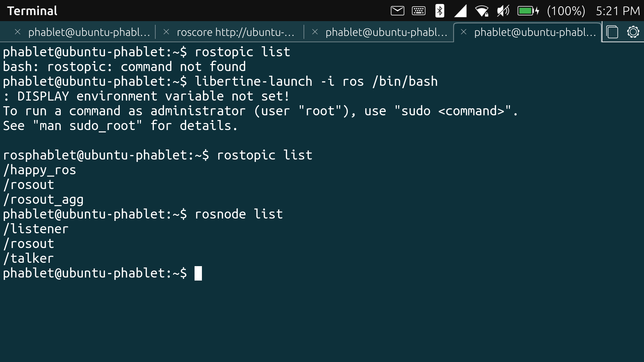Open the Wi-Fi network indicator

[482, 11]
